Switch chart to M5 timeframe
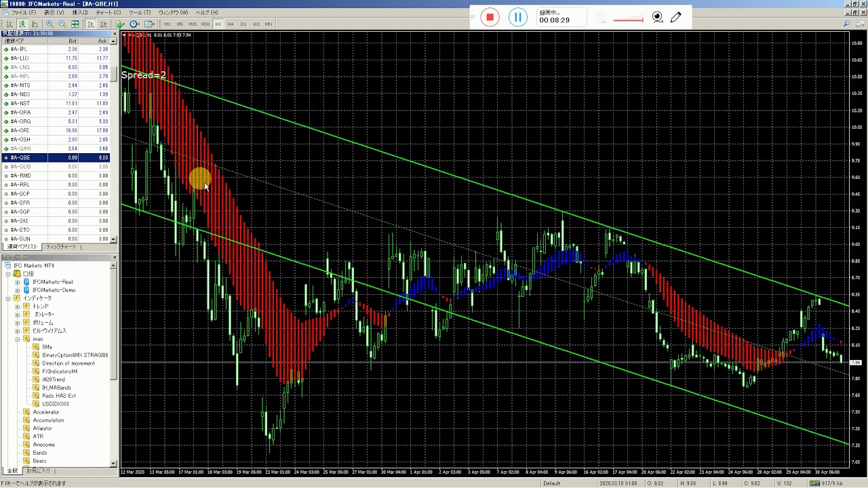Image resolution: width=868 pixels, height=488 pixels. [180, 24]
